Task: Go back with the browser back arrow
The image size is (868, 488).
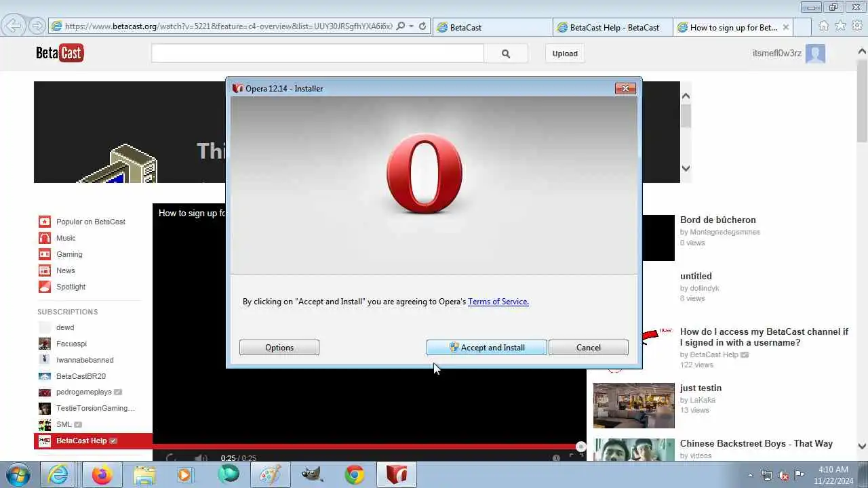Action: tap(13, 26)
